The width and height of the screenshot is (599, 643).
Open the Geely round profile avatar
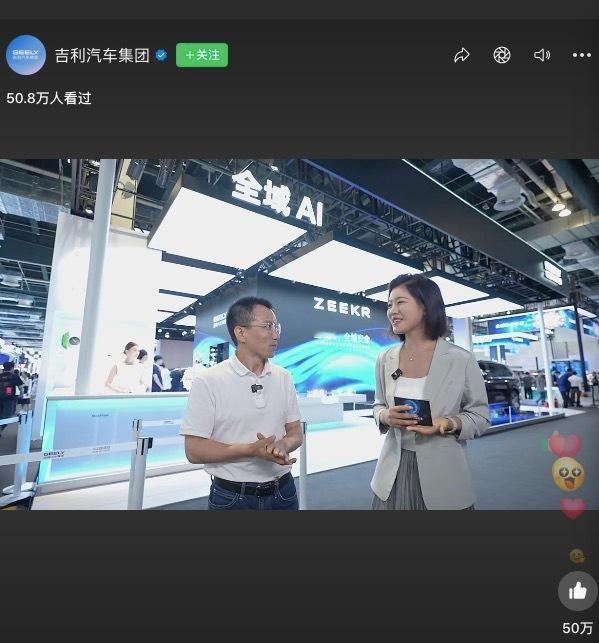26,55
